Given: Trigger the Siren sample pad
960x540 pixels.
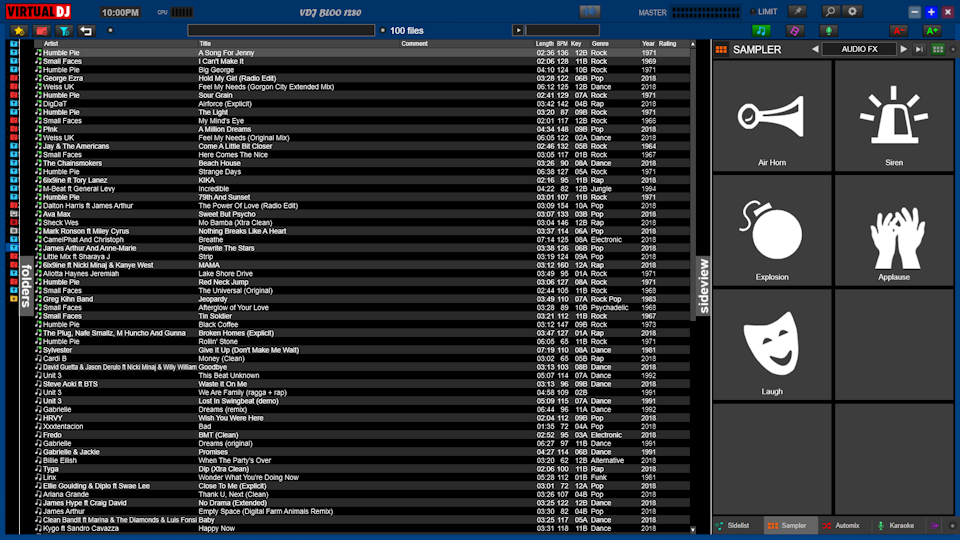Looking at the screenshot, I should tap(894, 116).
